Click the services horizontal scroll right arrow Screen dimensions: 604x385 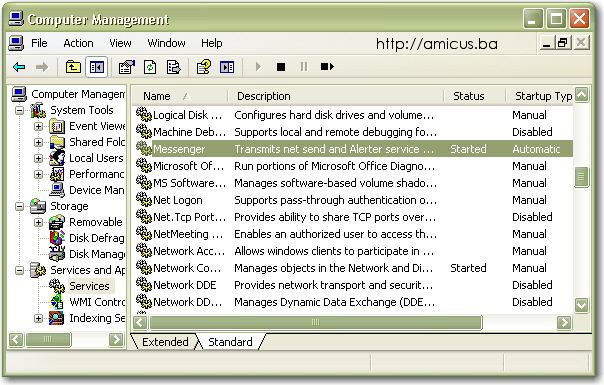click(x=564, y=322)
